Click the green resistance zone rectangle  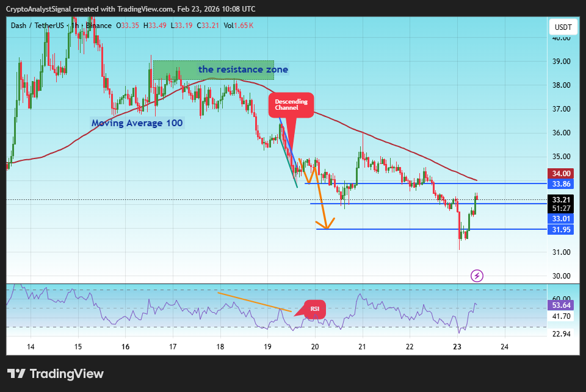(x=214, y=70)
